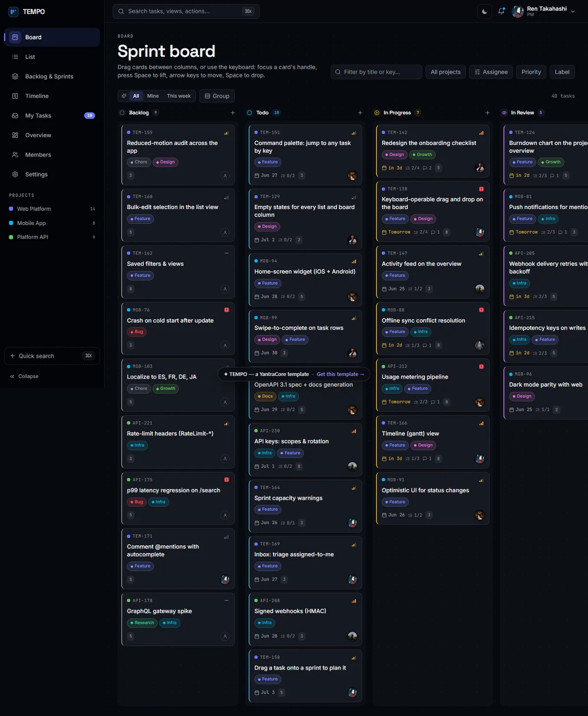
Task: Click the Growth label on TEM-142 card
Action: pos(422,155)
